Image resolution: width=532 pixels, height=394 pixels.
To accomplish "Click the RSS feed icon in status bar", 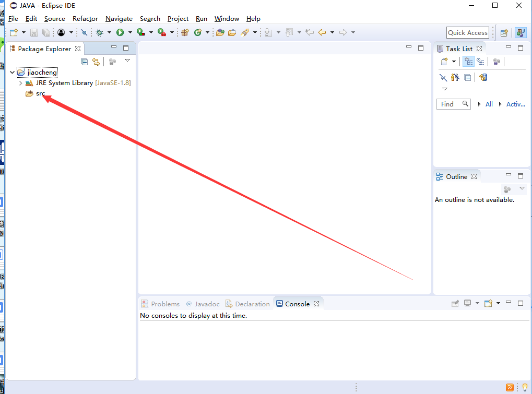I will (x=510, y=387).
